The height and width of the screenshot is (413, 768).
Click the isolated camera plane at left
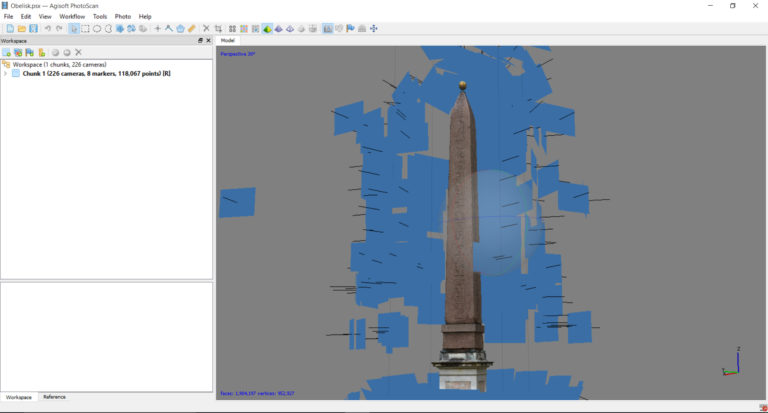237,202
